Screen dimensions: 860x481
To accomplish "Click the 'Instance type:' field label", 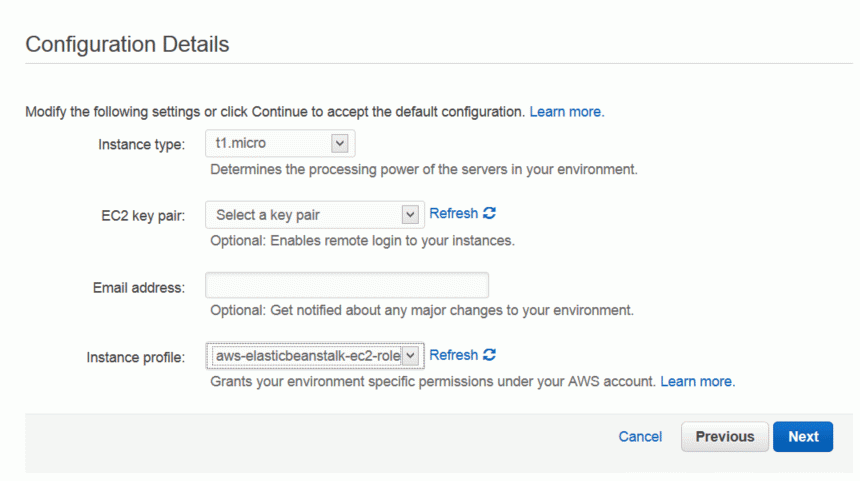I will [x=142, y=144].
